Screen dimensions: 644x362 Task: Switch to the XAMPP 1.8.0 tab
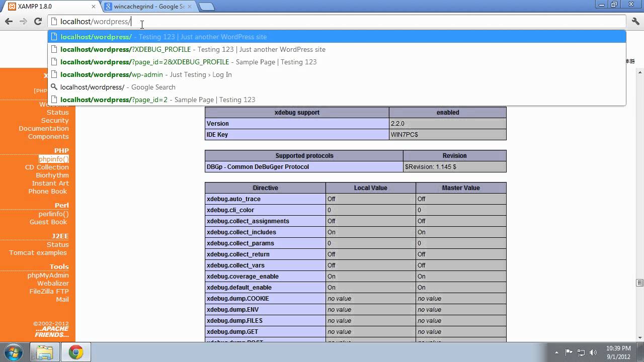50,7
